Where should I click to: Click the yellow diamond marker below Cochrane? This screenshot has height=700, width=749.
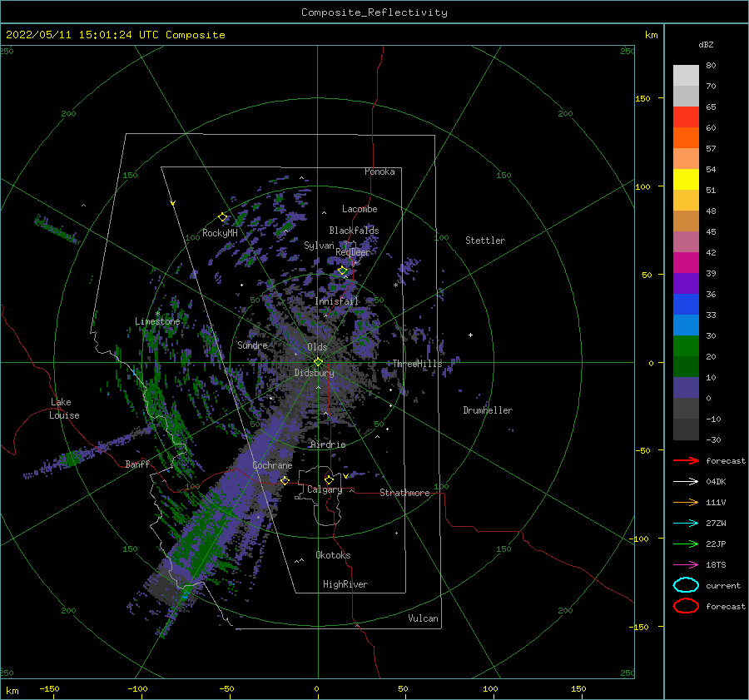[x=285, y=480]
